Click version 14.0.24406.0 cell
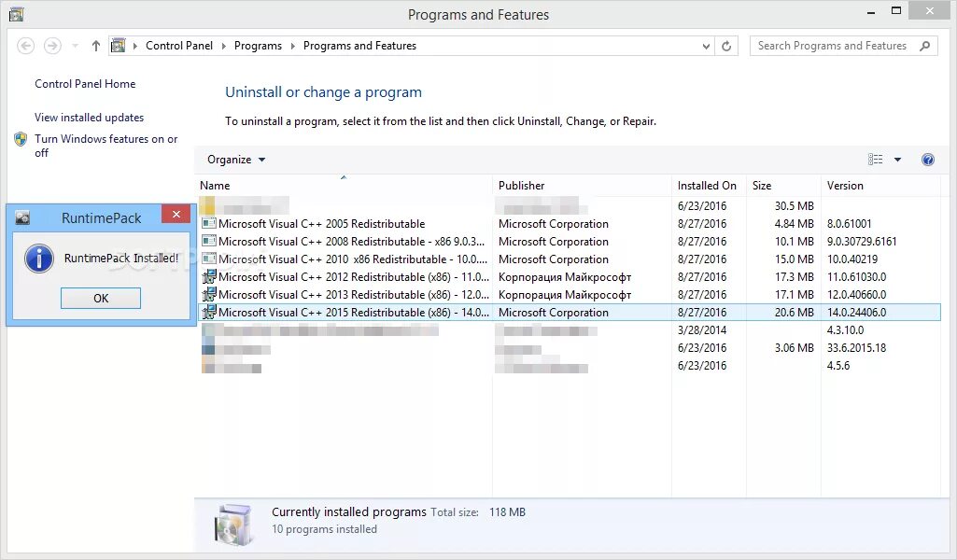The image size is (957, 560). tap(856, 313)
